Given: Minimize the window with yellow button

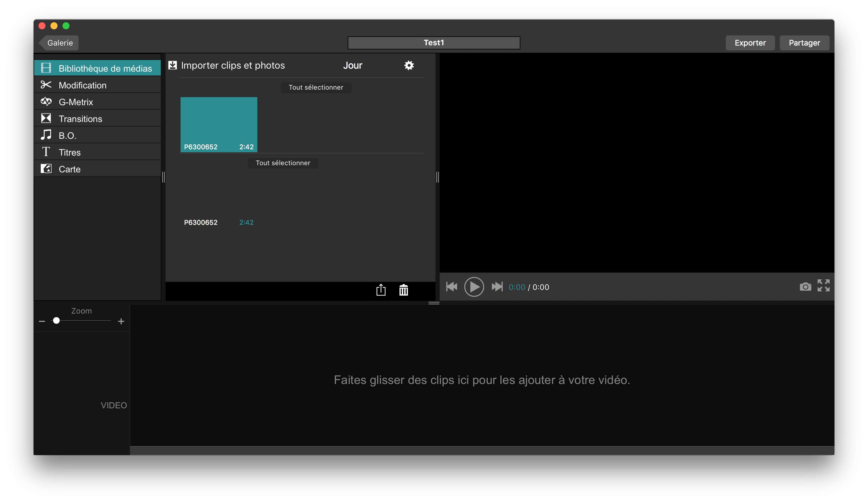Looking at the screenshot, I should pyautogui.click(x=54, y=26).
